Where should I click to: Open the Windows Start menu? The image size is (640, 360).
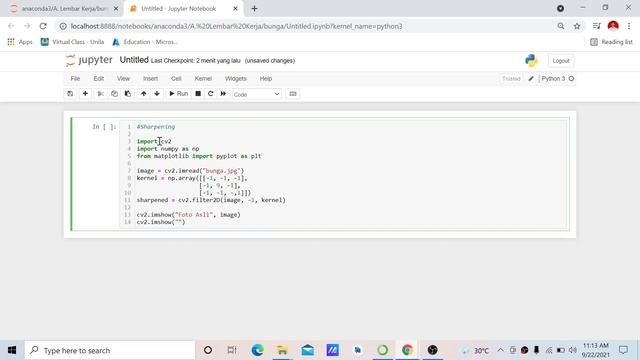click(x=12, y=350)
